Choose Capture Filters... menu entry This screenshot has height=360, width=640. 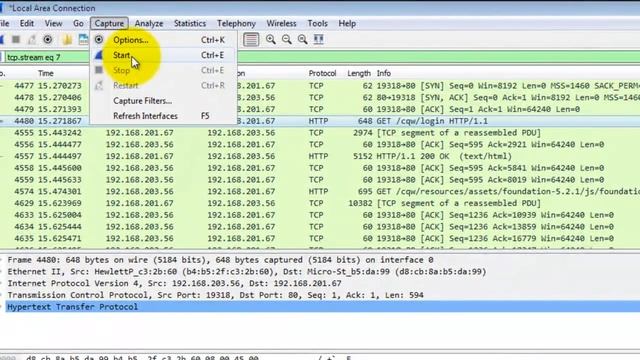pyautogui.click(x=163, y=101)
